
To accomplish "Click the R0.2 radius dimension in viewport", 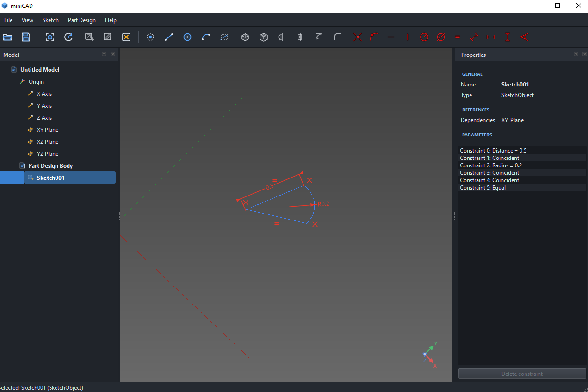I will tap(323, 204).
